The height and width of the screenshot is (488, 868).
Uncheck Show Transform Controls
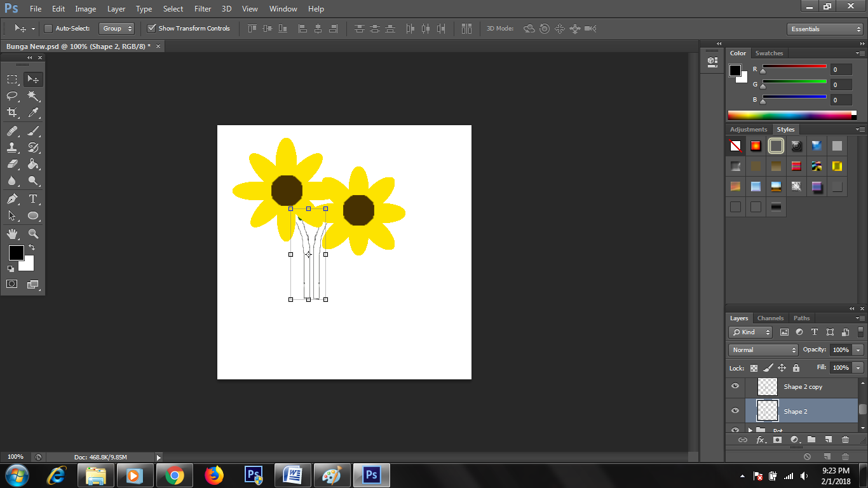click(151, 29)
